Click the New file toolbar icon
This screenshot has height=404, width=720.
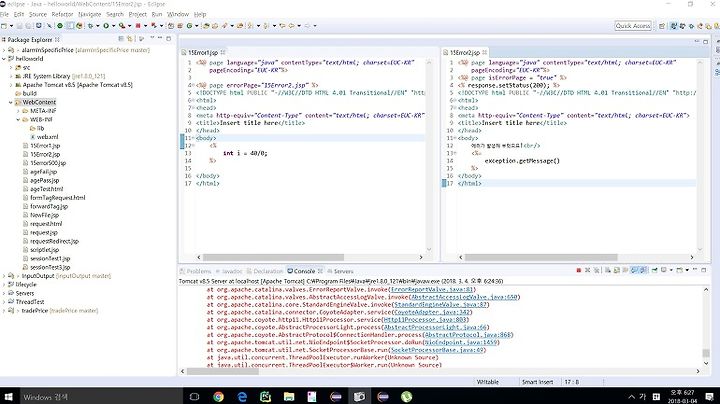4,26
